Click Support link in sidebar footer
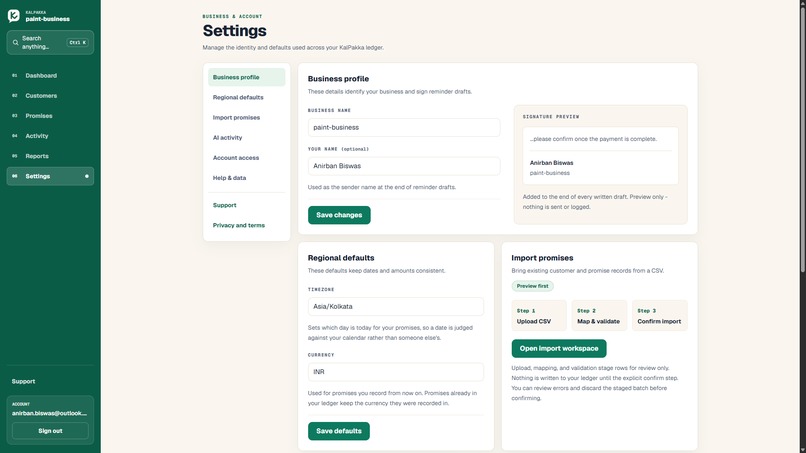Image resolution: width=806 pixels, height=453 pixels. coord(23,382)
